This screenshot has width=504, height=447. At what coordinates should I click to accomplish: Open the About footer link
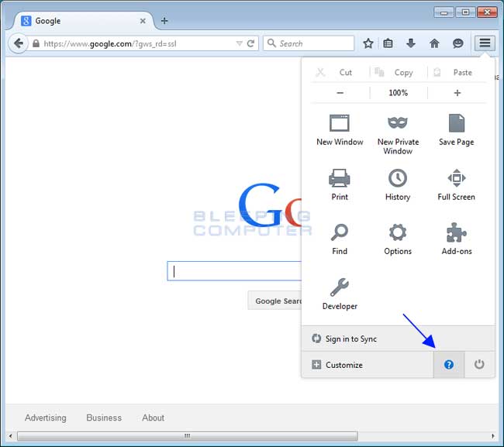point(154,418)
